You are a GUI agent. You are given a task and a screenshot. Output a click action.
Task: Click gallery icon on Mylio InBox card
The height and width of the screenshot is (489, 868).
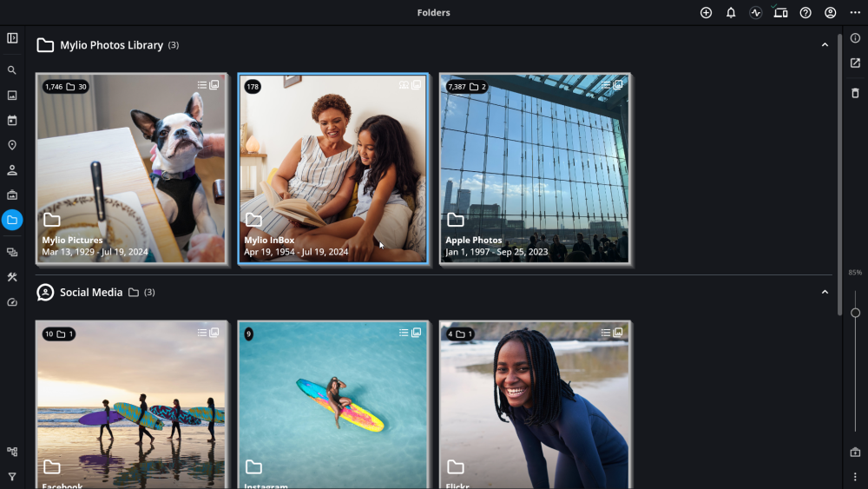click(417, 85)
